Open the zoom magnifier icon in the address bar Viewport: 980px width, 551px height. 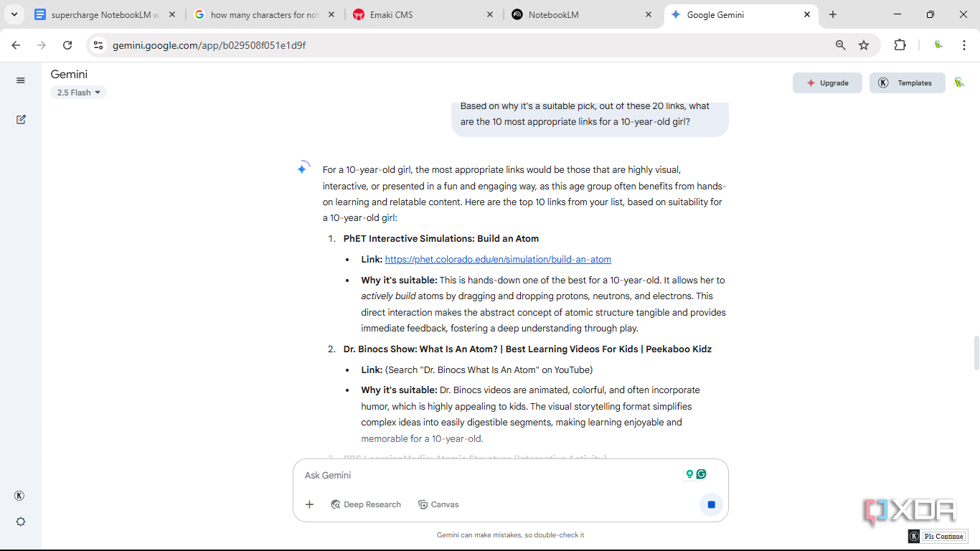click(x=840, y=45)
